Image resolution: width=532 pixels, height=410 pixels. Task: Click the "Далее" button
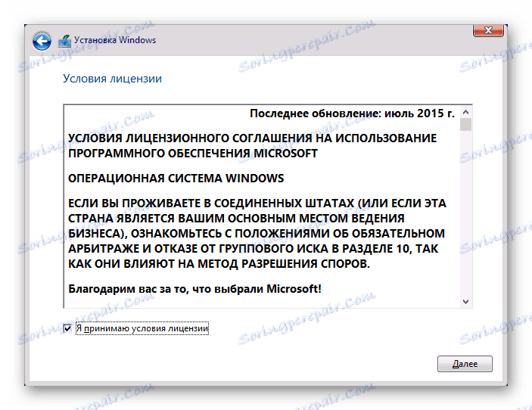click(x=465, y=364)
